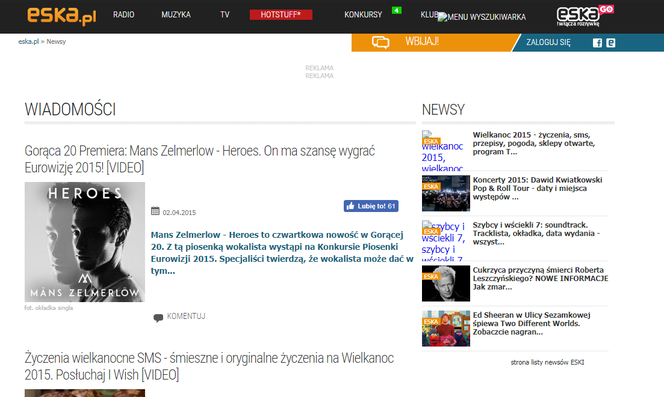
Task: Click the Wielkanoc 2015 news thumbnail
Action: (x=445, y=150)
